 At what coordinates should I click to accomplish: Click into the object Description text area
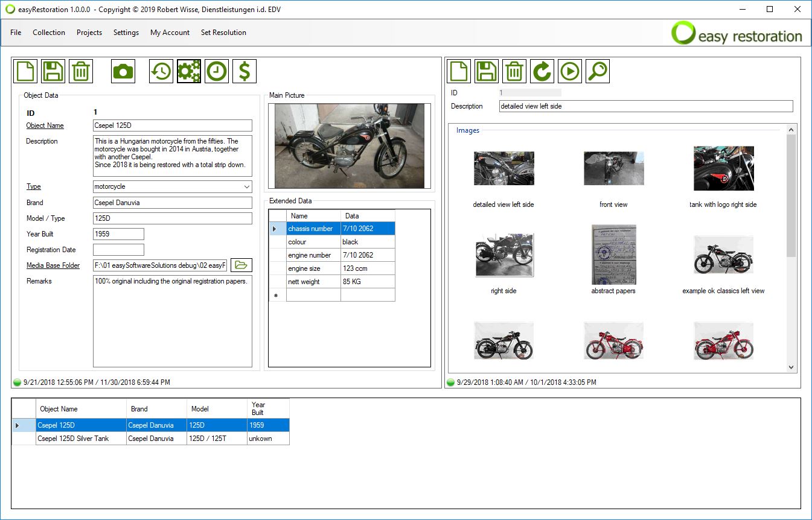pyautogui.click(x=173, y=156)
